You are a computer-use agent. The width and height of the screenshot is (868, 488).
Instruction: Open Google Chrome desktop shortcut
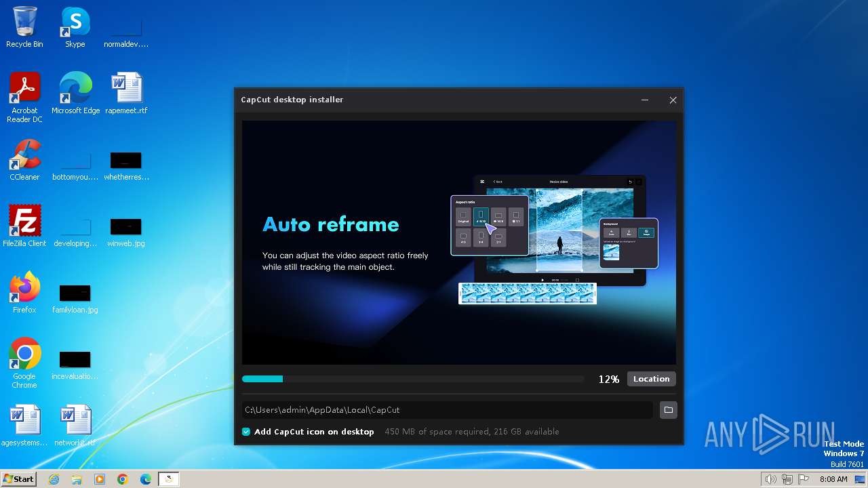24,363
